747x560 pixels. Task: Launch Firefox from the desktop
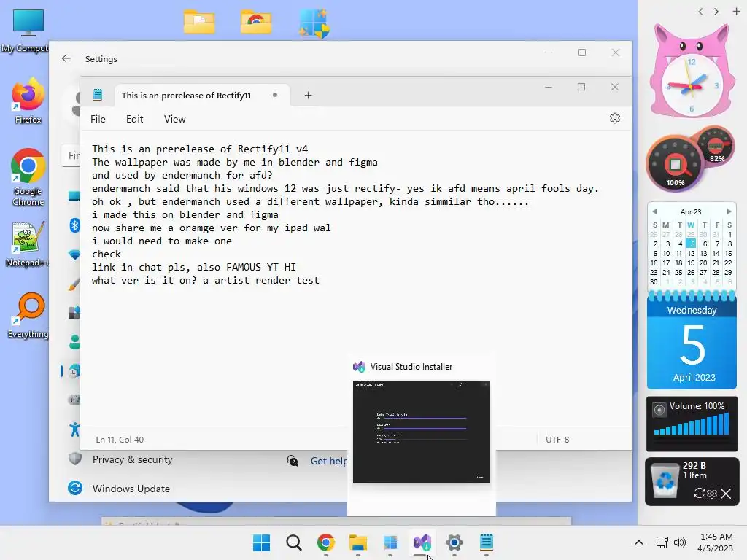[28, 101]
